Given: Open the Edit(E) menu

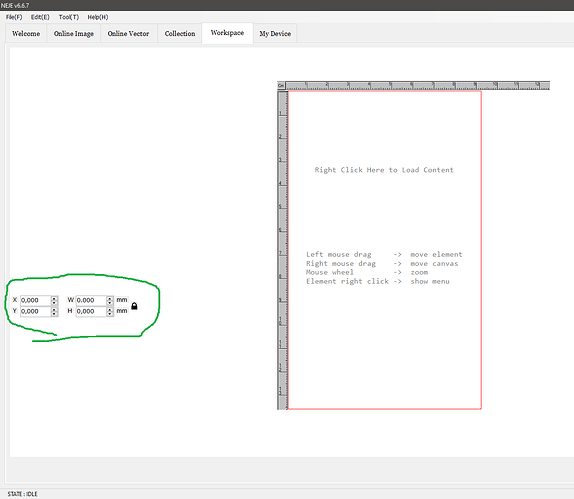Looking at the screenshot, I should coord(40,17).
